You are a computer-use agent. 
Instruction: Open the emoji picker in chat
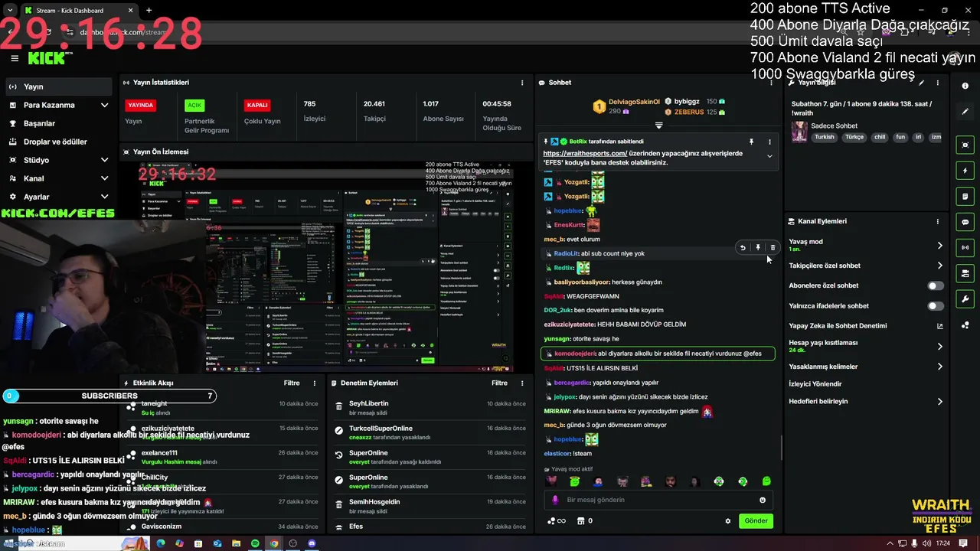763,500
